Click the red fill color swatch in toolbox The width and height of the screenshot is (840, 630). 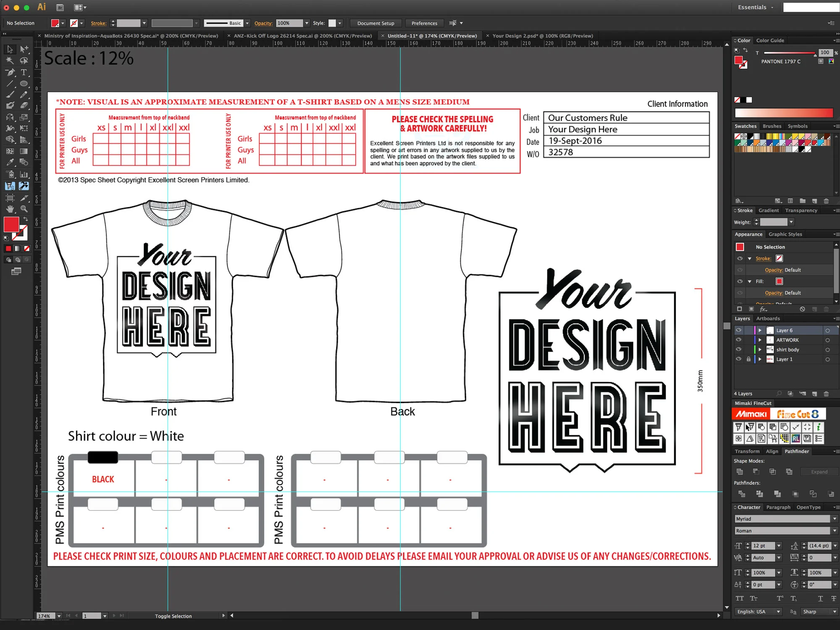click(x=11, y=224)
